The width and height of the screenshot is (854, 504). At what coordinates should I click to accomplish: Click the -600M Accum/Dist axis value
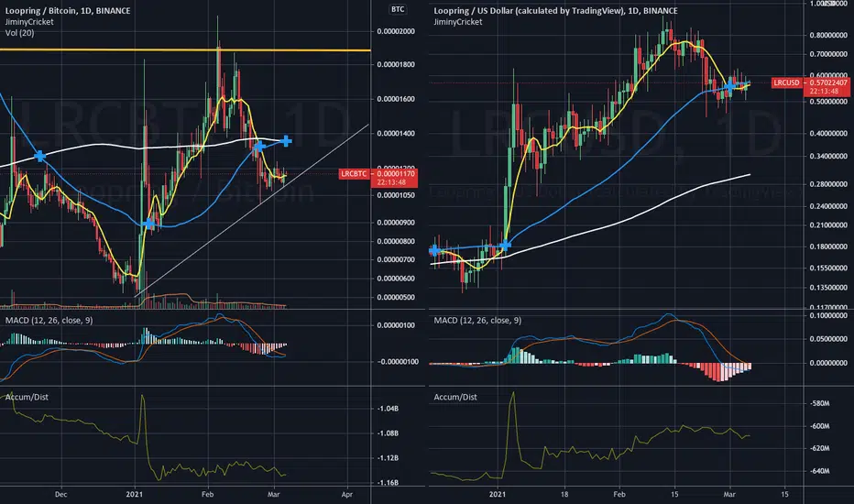(820, 426)
